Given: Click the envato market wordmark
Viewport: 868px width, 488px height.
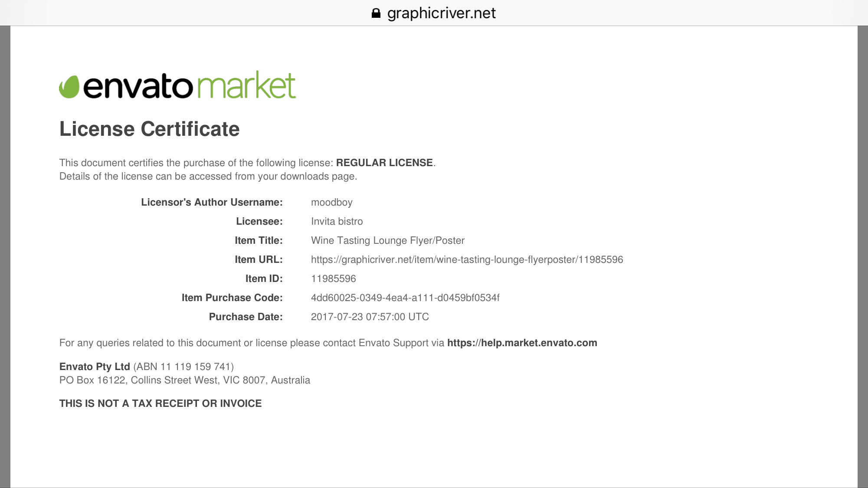Looking at the screenshot, I should click(190, 86).
